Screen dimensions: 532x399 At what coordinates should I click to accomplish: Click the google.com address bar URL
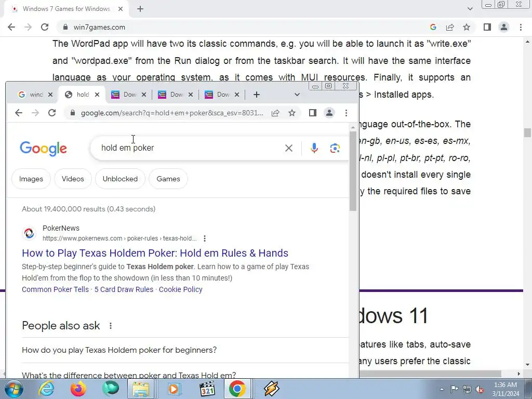[x=172, y=113]
